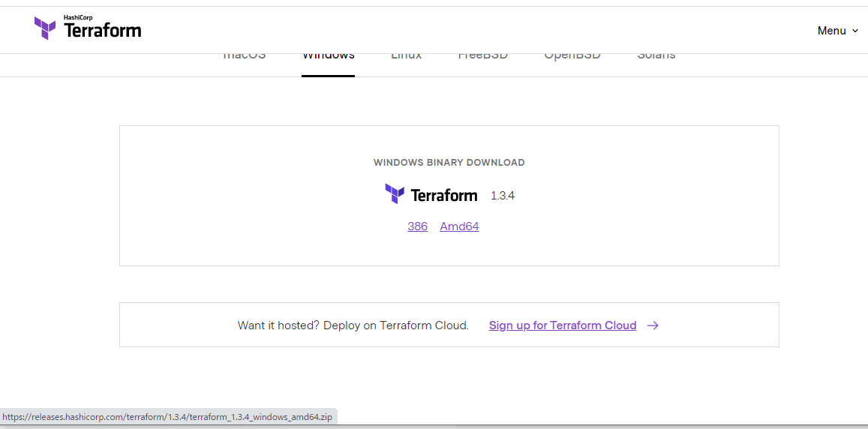Open the FreeBSD tab
Image resolution: width=868 pixels, height=429 pixels.
tap(483, 57)
